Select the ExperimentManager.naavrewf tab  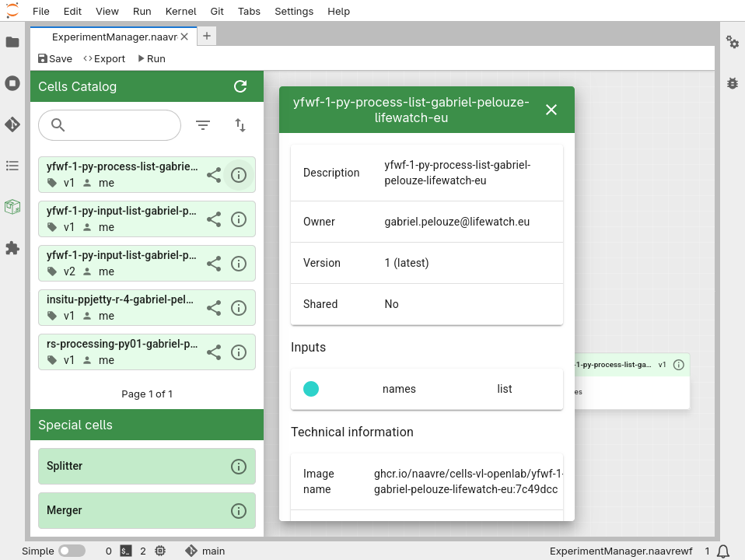coord(114,37)
